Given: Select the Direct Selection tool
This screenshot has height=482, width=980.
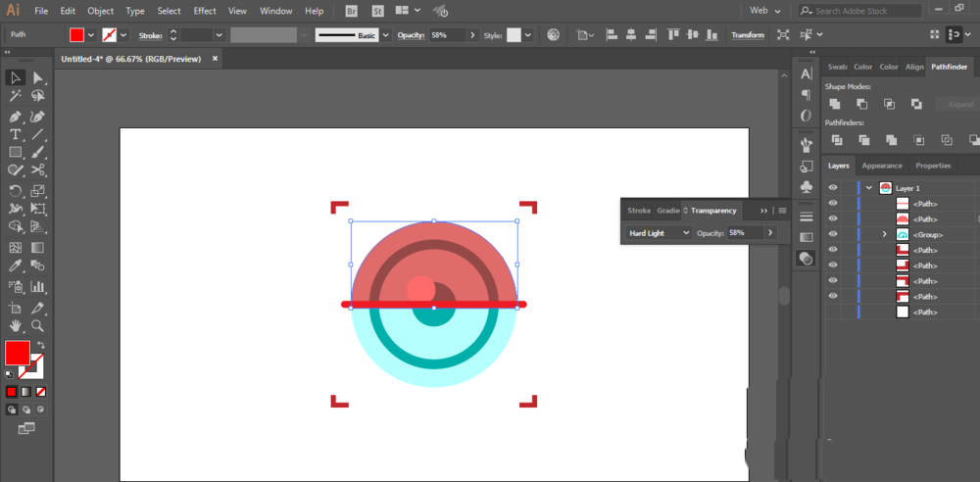Looking at the screenshot, I should [38, 78].
